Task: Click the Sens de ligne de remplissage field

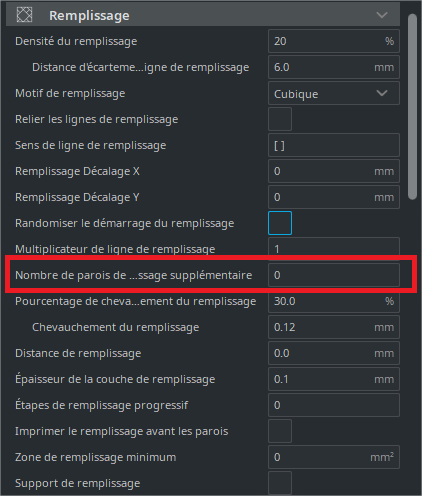Action: 334,145
